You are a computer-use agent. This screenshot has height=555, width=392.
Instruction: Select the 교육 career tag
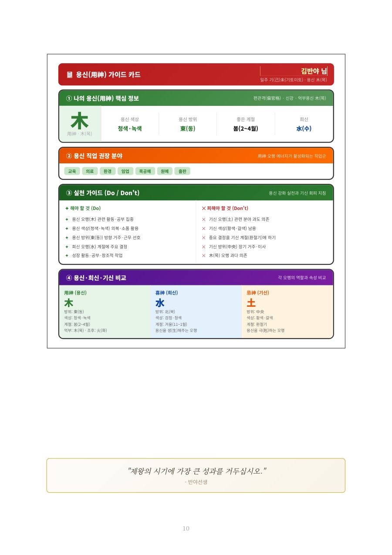[x=72, y=171]
